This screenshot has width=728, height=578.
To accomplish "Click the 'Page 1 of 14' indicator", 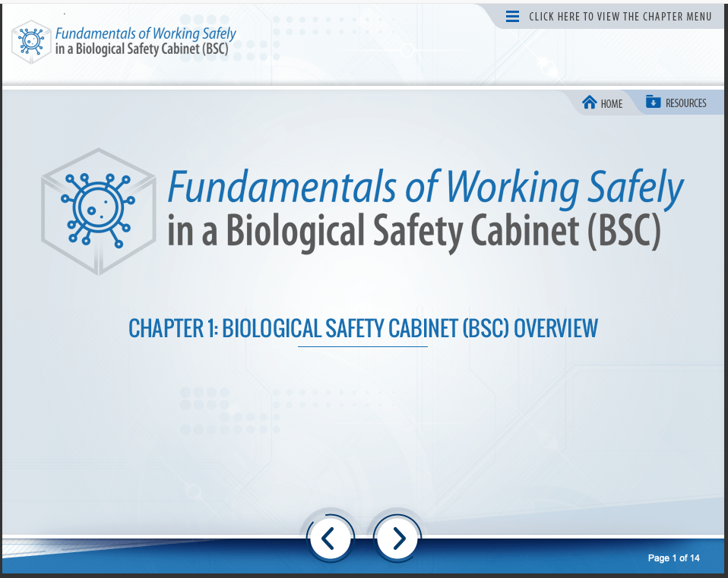I will click(673, 558).
